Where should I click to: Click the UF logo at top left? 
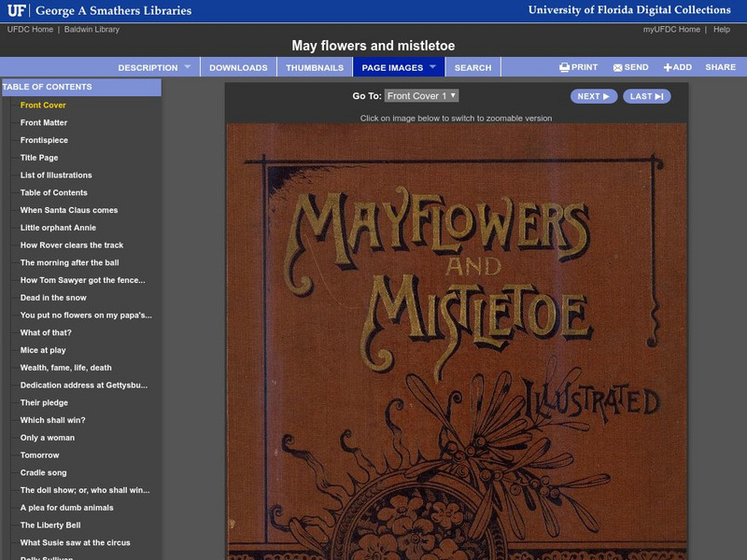point(19,11)
